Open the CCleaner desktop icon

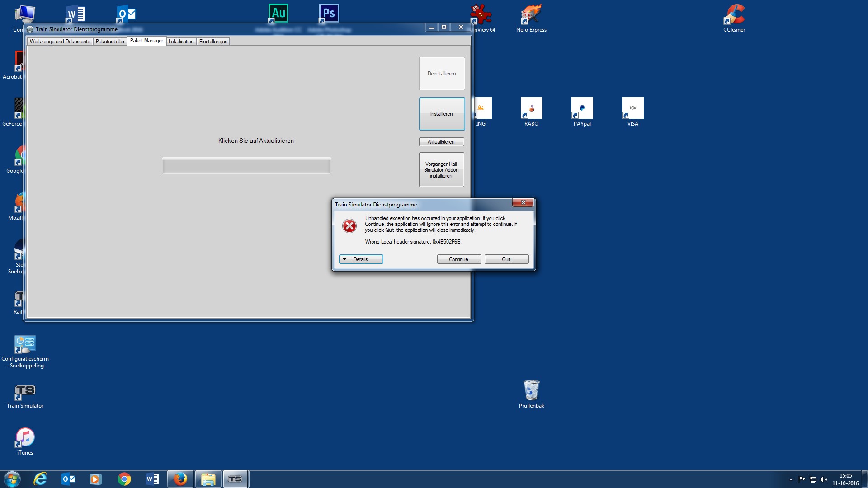734,15
